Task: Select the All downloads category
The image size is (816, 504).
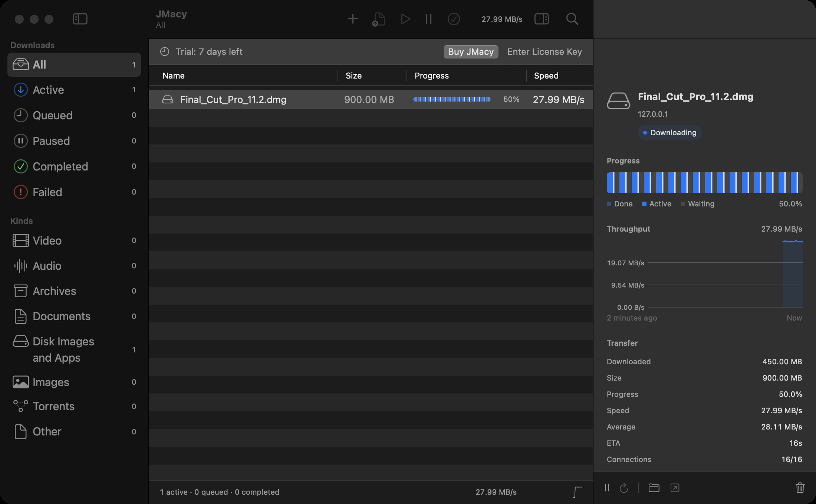Action: (x=74, y=64)
